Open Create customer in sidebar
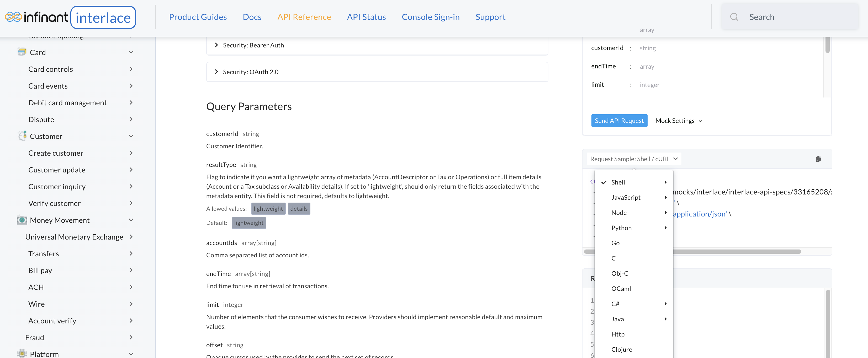The width and height of the screenshot is (868, 358). (56, 153)
